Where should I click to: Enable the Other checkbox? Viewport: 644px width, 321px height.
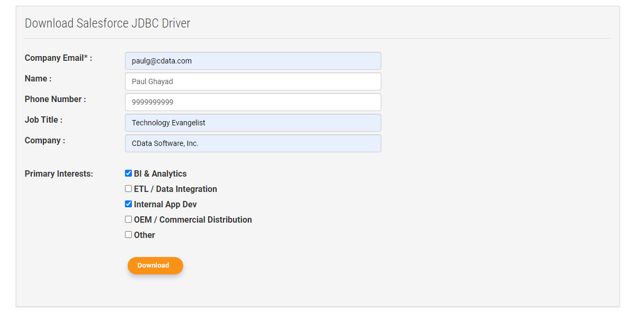click(x=128, y=235)
